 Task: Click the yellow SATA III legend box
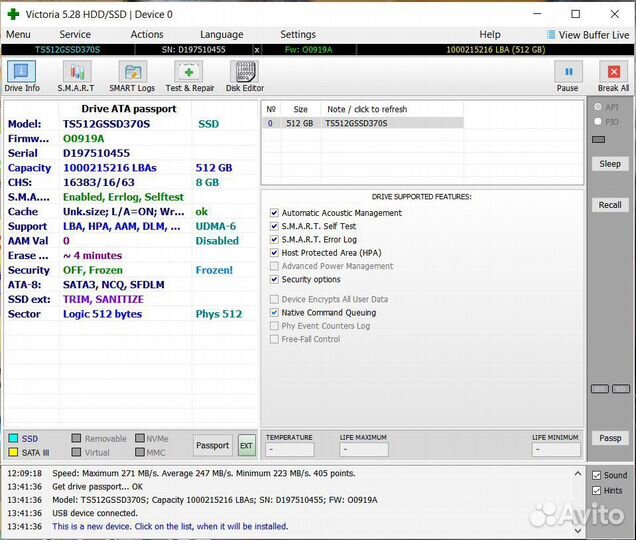click(13, 452)
